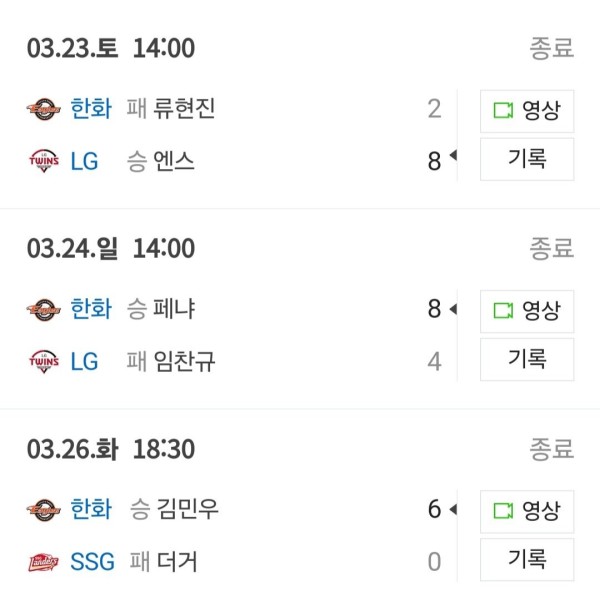
Task: Click the Hanwha Eagles logo in the 03.26 game
Action: [x=43, y=510]
